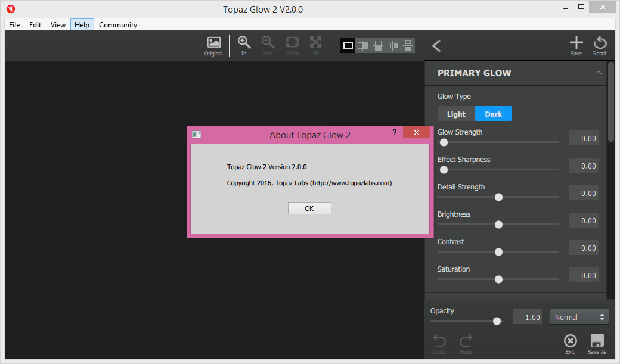Click the Opacity slider handle
Screen dimensions: 620x364
pos(497,321)
